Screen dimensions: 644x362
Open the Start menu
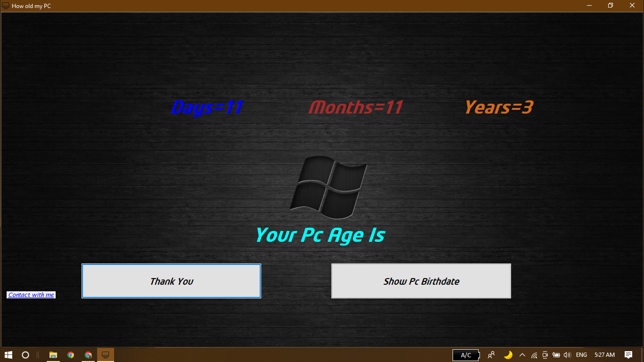pos(8,355)
